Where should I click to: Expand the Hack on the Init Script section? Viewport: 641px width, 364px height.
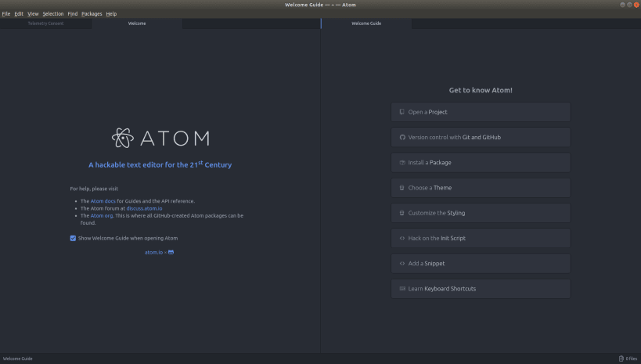[x=481, y=239]
